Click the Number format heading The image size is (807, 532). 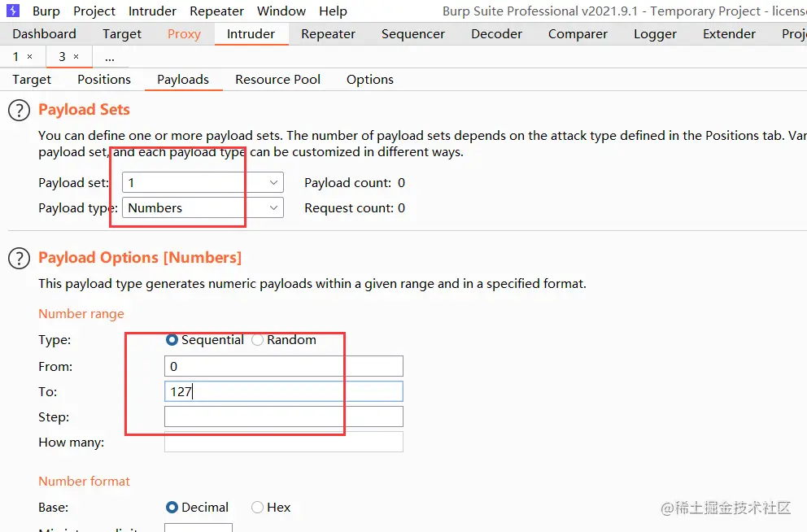click(84, 482)
